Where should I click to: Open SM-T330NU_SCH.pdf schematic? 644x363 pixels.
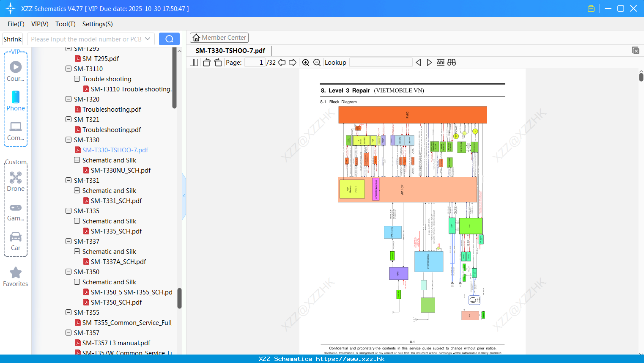pyautogui.click(x=121, y=170)
